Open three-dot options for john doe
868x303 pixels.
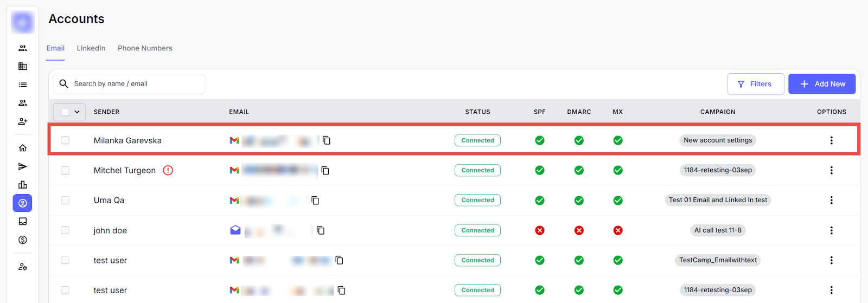click(x=831, y=230)
